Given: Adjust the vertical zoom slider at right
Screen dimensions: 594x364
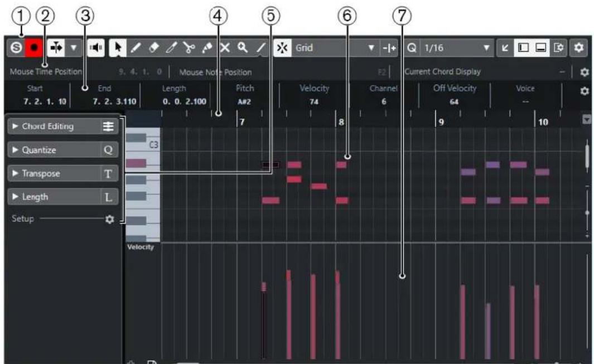Looking at the screenshot, I should pyautogui.click(x=587, y=213).
